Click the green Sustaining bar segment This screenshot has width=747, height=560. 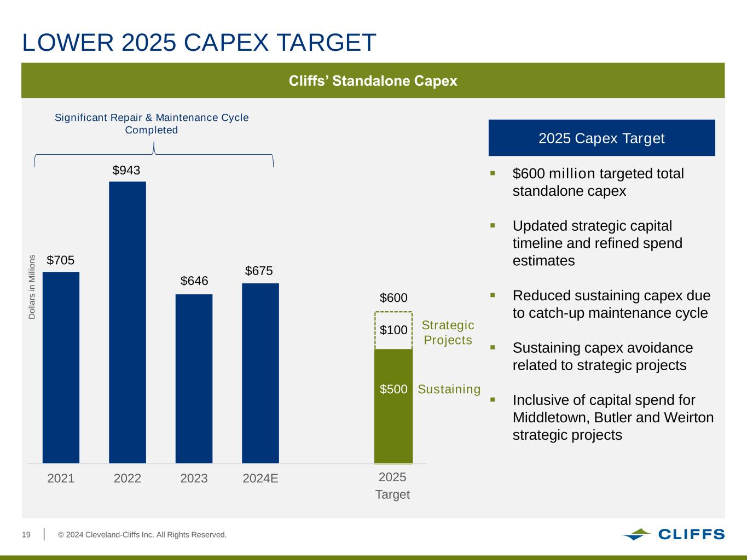tap(393, 406)
